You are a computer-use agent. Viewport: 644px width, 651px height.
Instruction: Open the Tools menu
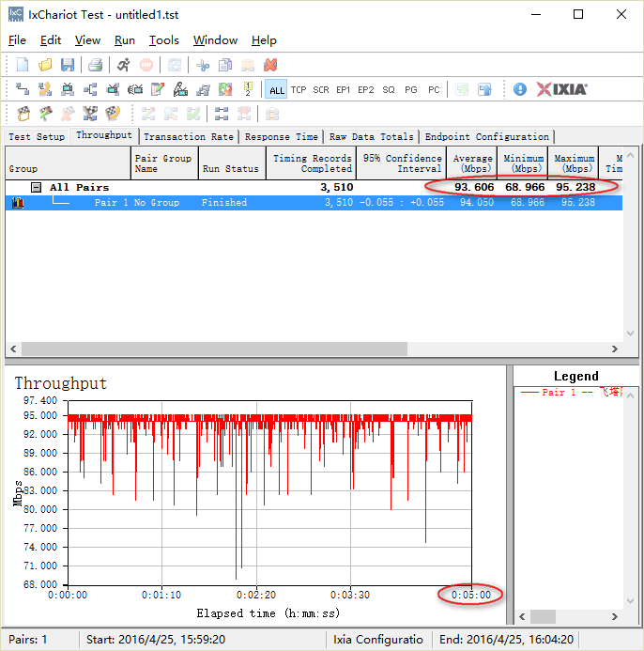(164, 40)
